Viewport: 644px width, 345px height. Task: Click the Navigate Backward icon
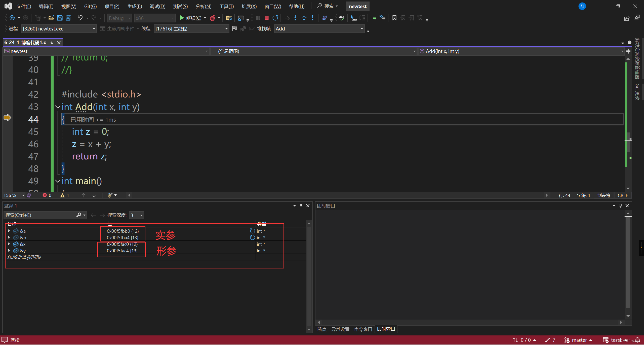(x=12, y=18)
